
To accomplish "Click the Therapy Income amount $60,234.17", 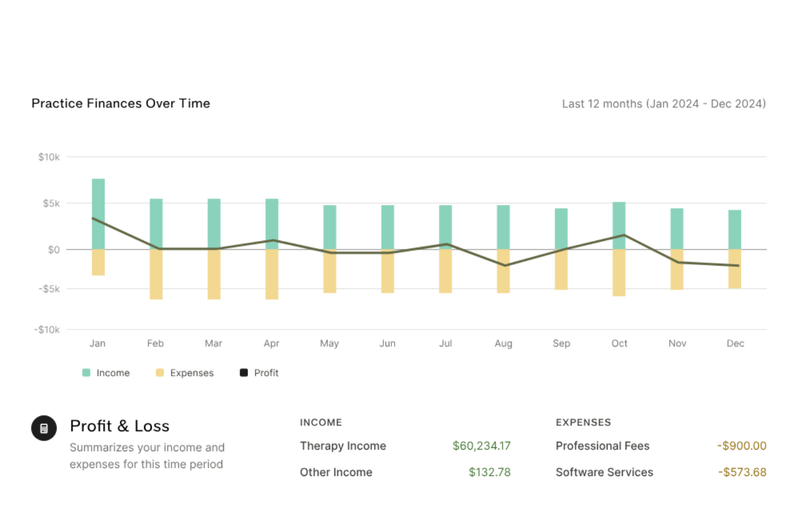I will tap(481, 446).
